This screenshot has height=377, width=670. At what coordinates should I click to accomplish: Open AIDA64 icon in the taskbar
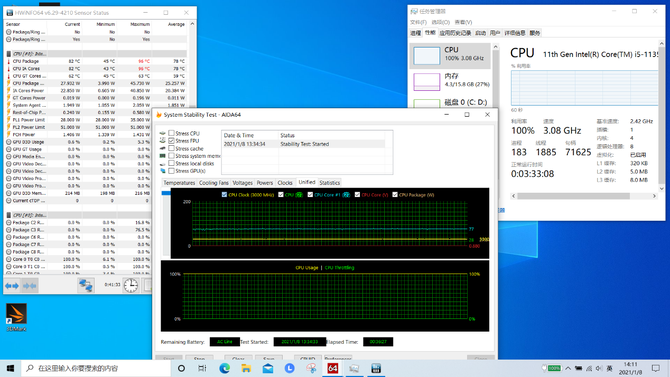332,368
